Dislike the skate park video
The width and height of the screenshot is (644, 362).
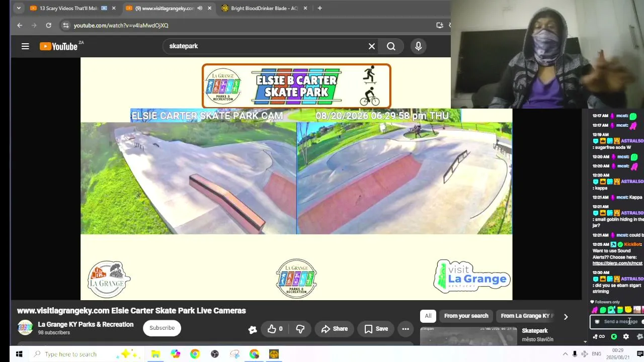300,329
